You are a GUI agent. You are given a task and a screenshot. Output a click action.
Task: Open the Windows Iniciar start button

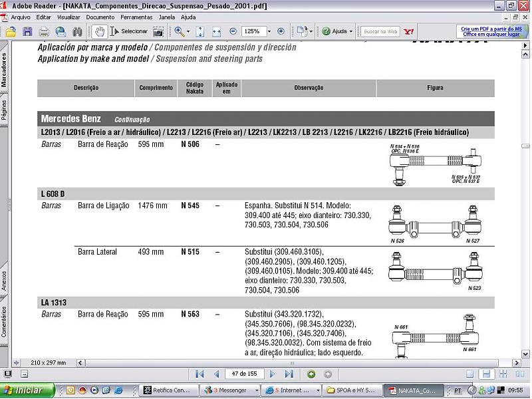(27, 390)
